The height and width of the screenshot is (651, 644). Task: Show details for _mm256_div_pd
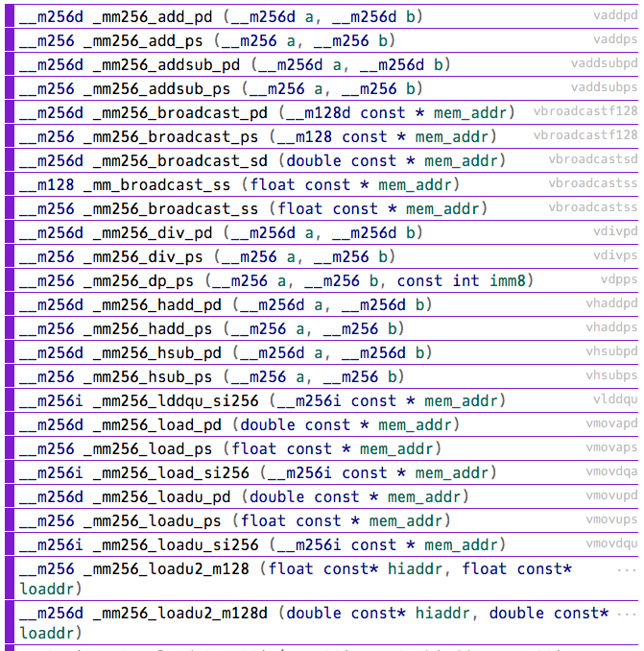click(322, 233)
